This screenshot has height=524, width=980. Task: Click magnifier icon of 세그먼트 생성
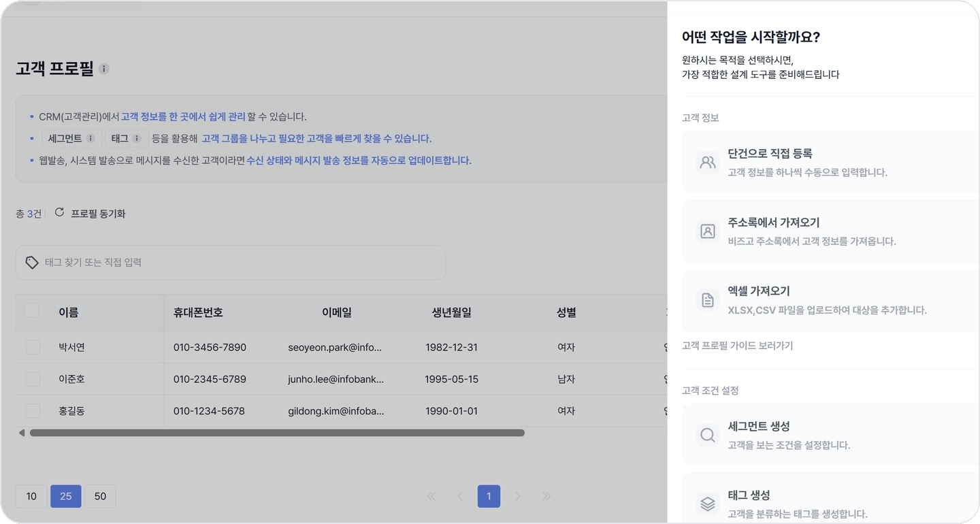point(708,436)
